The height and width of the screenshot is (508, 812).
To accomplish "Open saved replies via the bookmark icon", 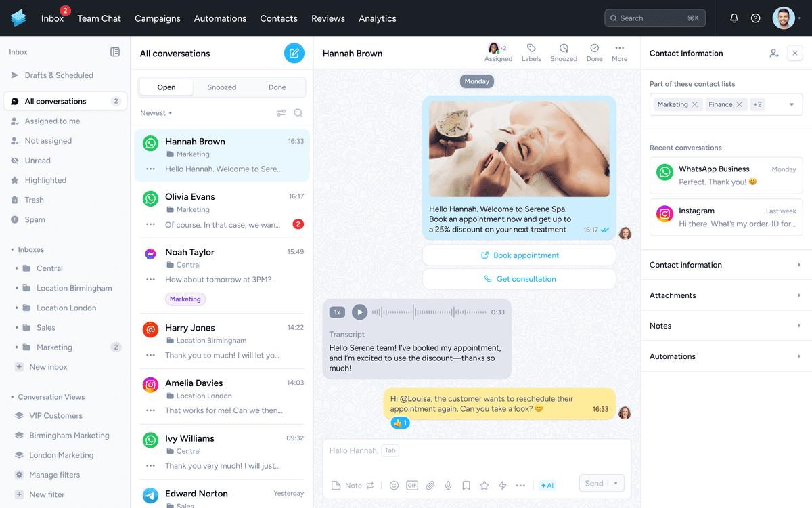I will (466, 485).
